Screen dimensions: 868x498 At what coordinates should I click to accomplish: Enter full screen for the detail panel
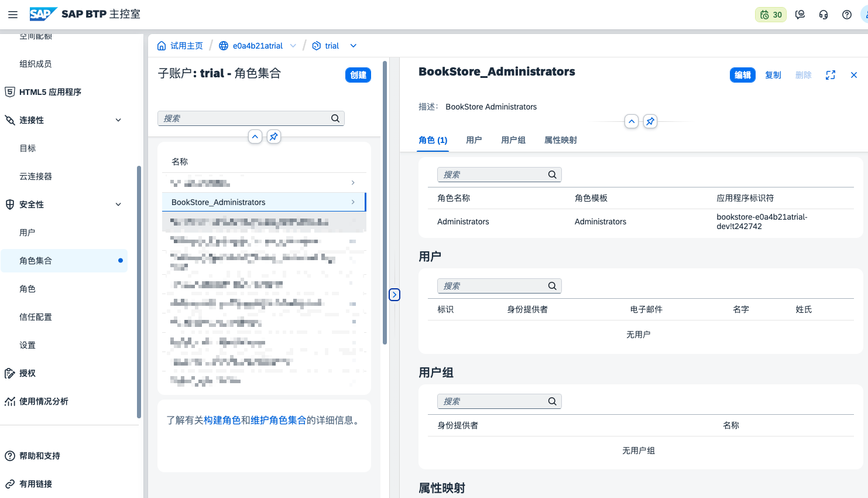tap(831, 75)
